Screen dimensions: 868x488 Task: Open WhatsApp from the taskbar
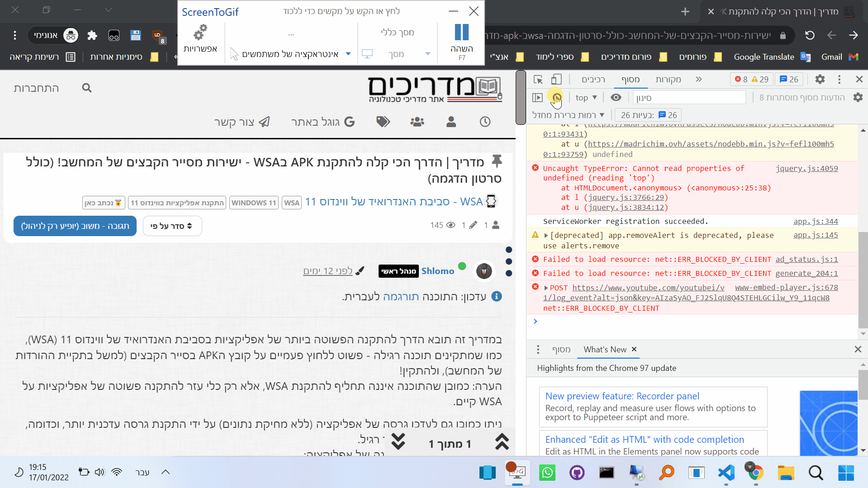click(547, 473)
